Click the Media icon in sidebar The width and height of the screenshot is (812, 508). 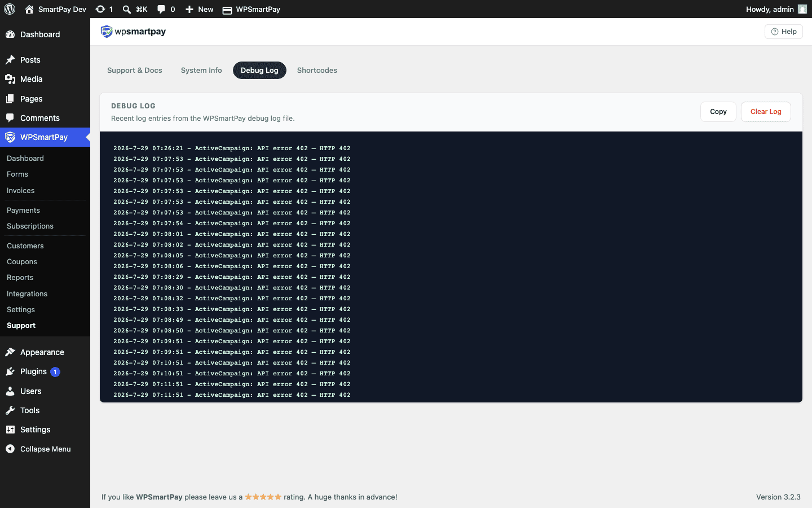[x=10, y=79]
